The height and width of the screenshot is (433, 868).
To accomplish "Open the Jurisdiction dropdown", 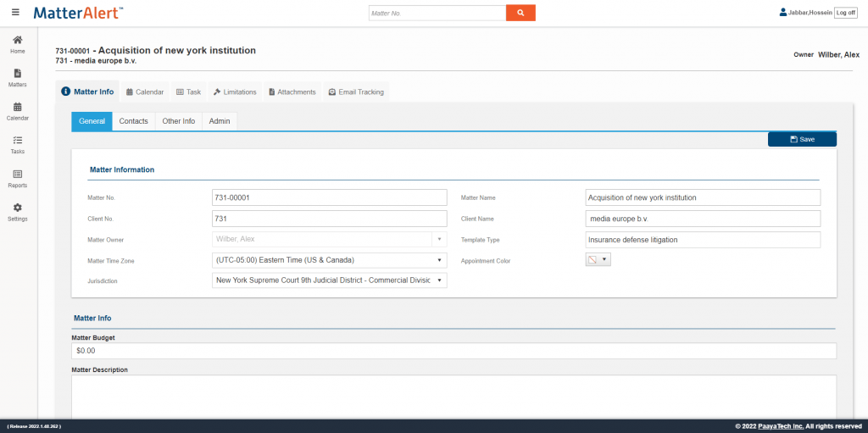I will pyautogui.click(x=330, y=280).
